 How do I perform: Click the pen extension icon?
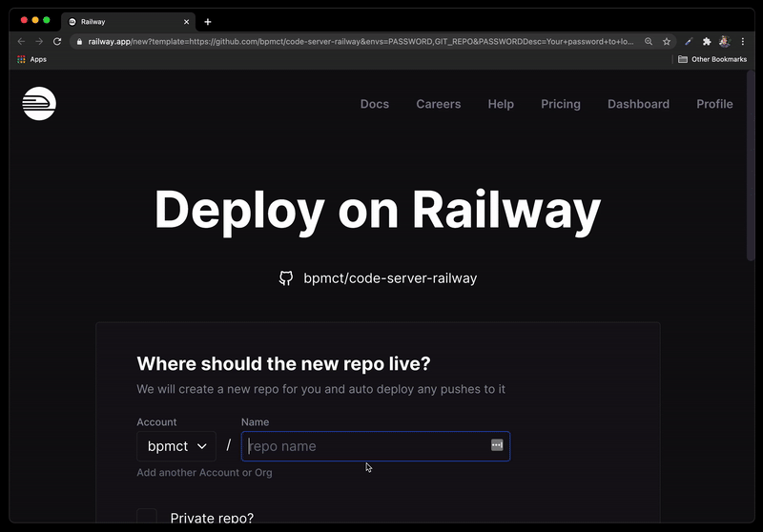coord(688,41)
